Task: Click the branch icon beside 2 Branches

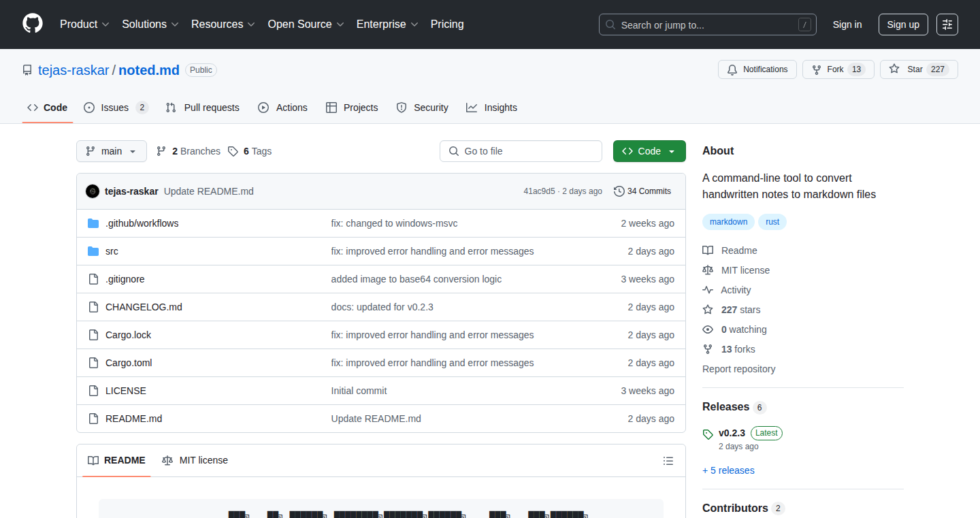Action: 161,151
